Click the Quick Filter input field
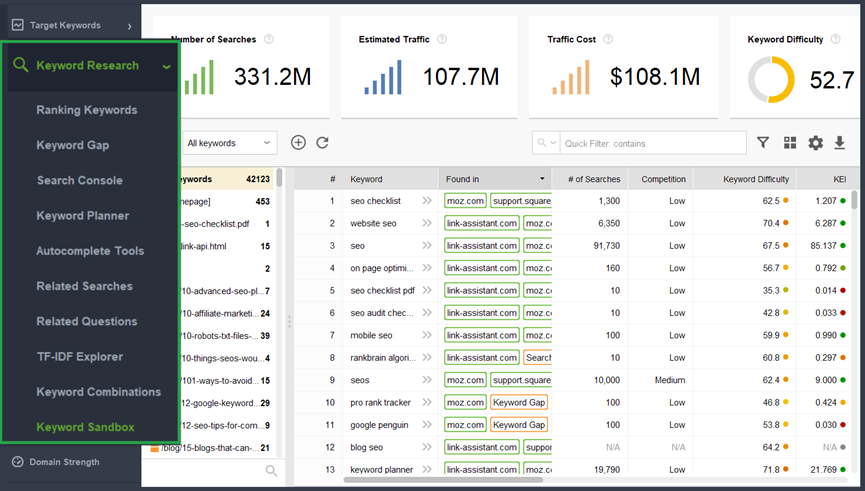The width and height of the screenshot is (865, 491). pos(650,143)
